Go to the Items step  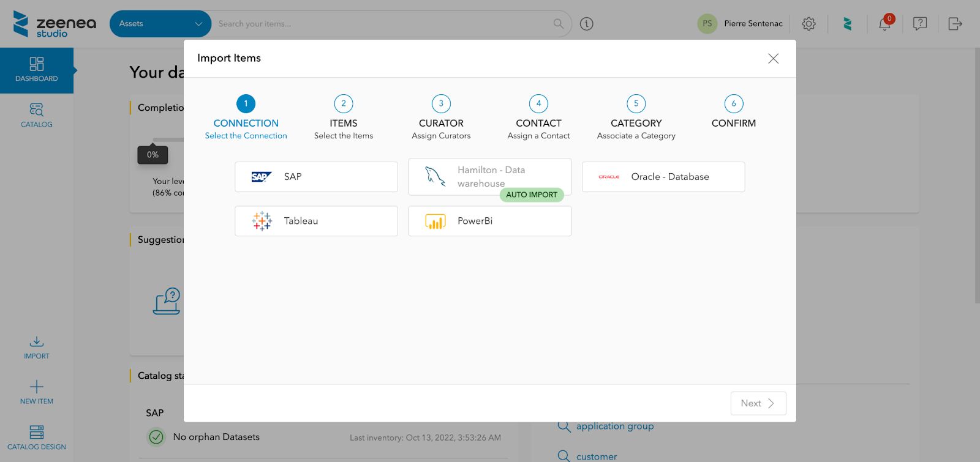(x=343, y=104)
